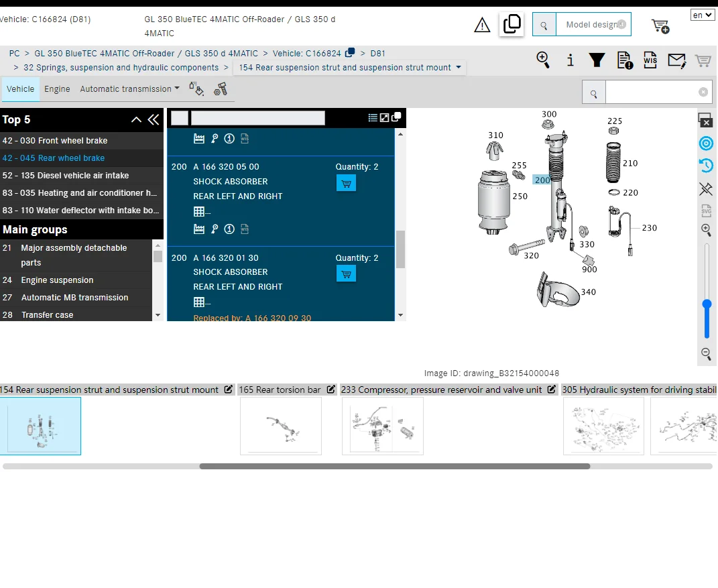Click Main groups scroll down arrow
The image size is (718, 588).
point(158,315)
